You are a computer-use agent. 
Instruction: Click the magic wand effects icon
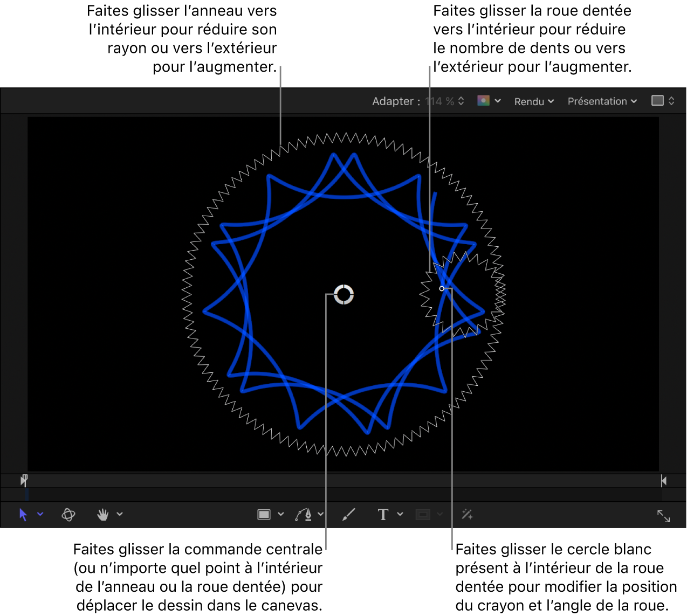(x=467, y=515)
